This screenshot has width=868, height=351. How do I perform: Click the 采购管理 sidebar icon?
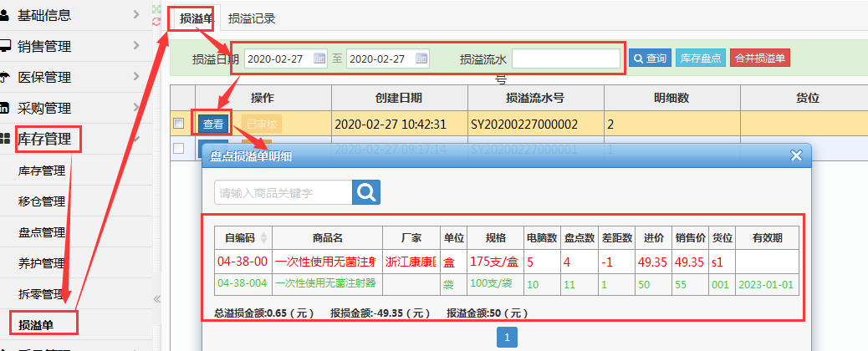click(x=5, y=108)
